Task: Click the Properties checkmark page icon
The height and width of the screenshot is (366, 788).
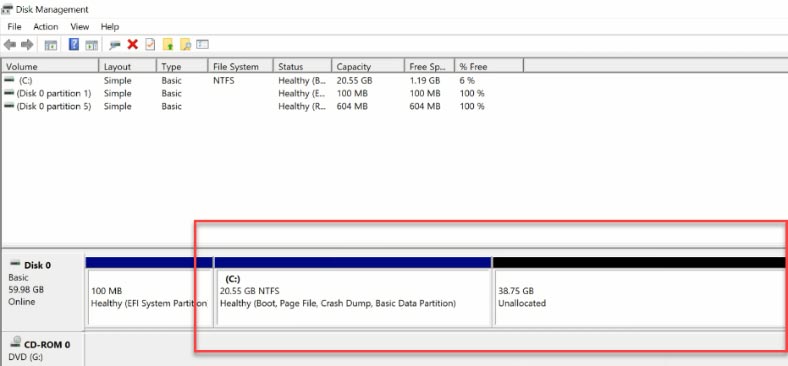Action: (150, 44)
